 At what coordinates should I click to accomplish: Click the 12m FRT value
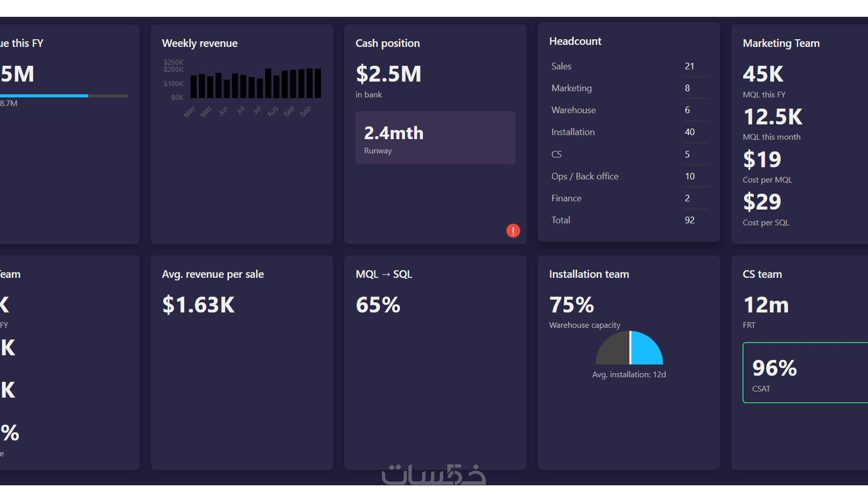(766, 305)
